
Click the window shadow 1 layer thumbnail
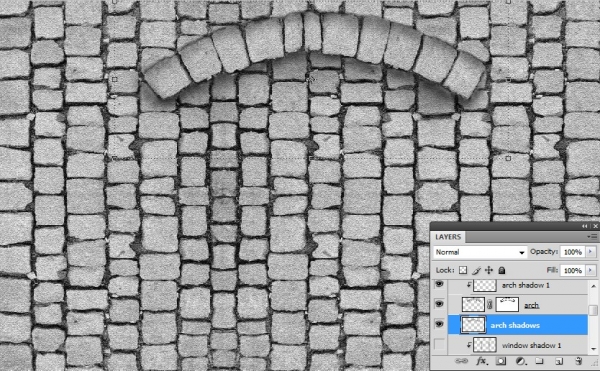pos(485,345)
